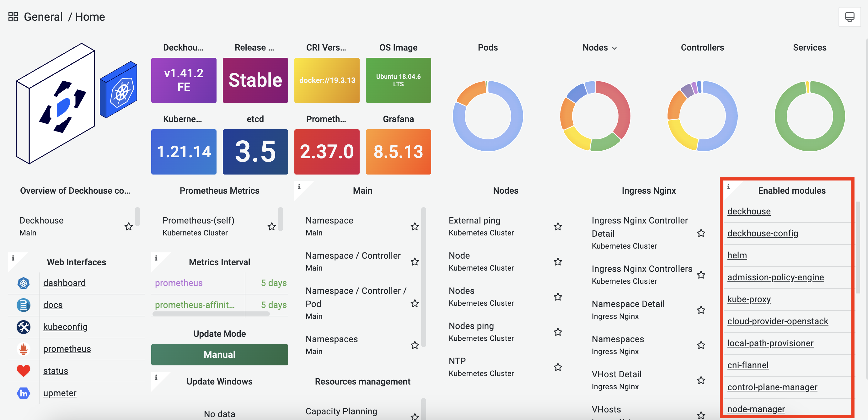Viewport: 868px width, 420px height.
Task: Enable kiosk mode with the monitor icon
Action: tap(849, 17)
